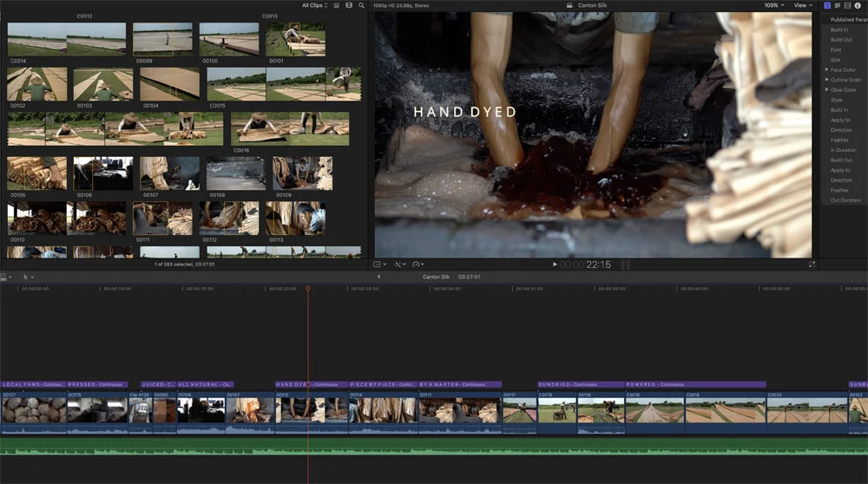Viewport: 868px width, 484px height.
Task: Select the SUNDRIED title clip
Action: (581, 384)
